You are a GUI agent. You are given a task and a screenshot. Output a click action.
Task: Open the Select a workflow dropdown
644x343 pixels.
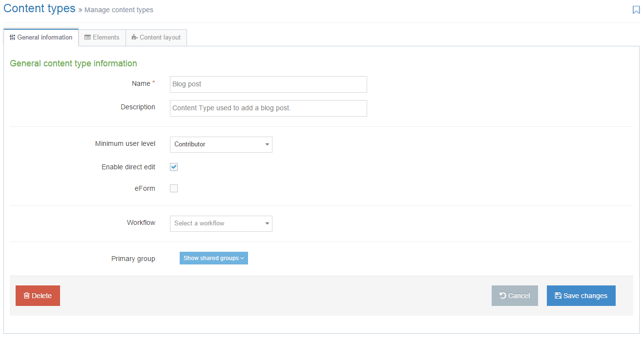221,223
